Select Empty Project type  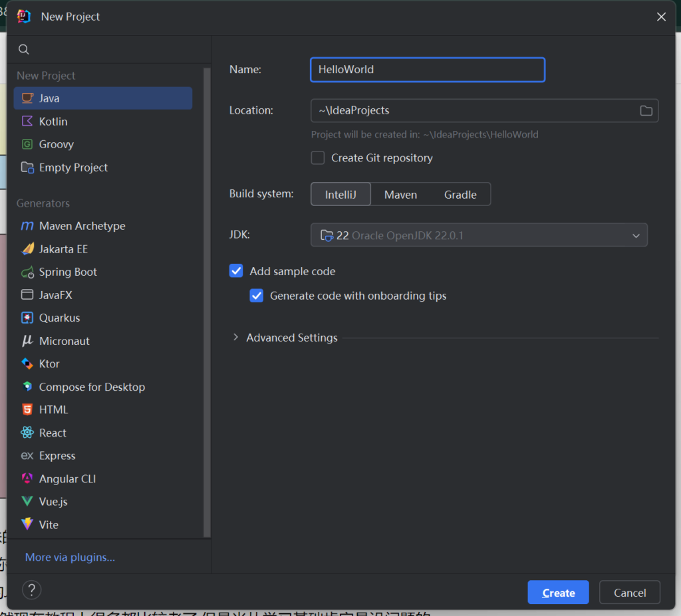[x=103, y=167]
